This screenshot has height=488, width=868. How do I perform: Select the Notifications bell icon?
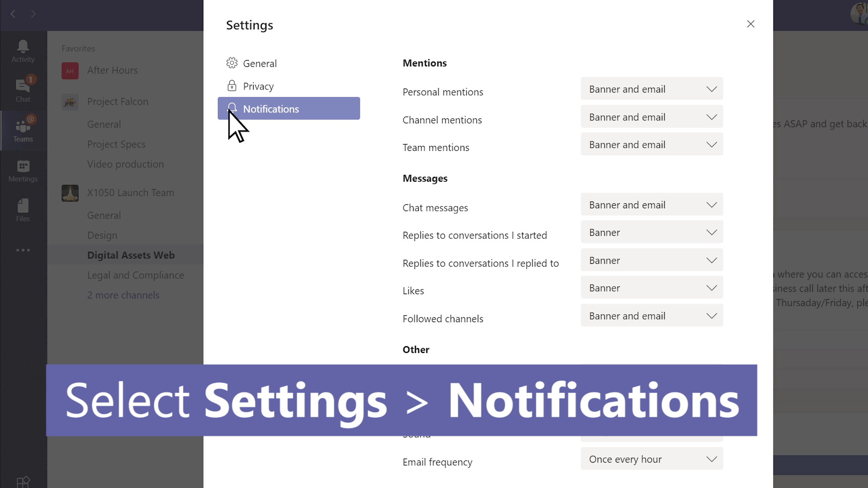232,108
